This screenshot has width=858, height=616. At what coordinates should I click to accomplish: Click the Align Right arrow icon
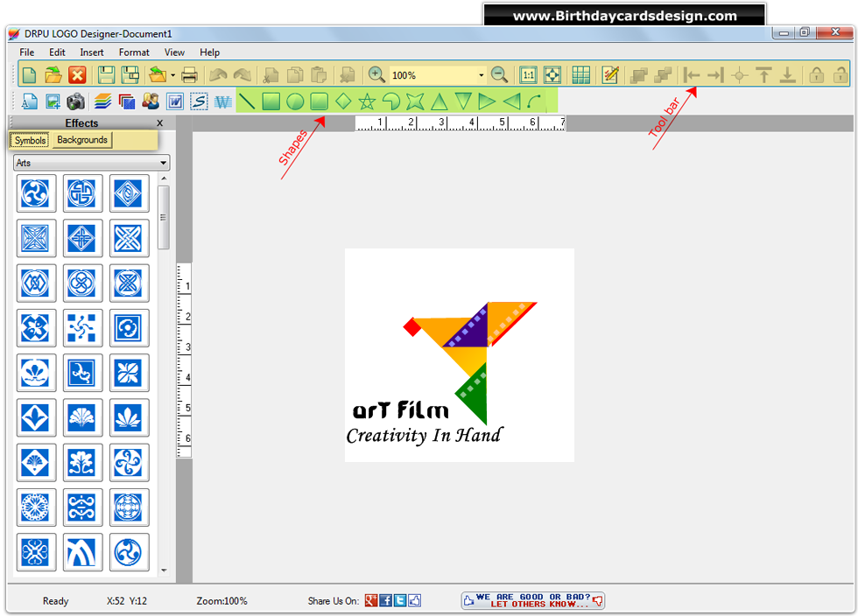tap(716, 74)
